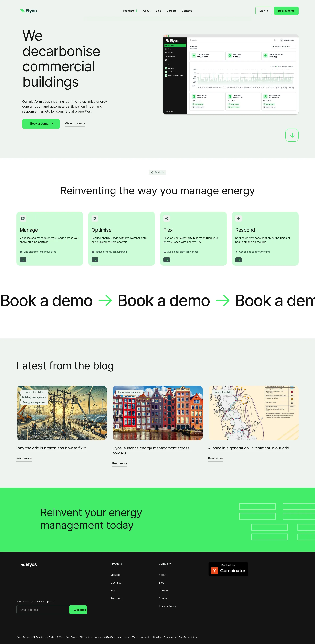Open the Privacy Policy footer link
Viewport: 315px width, 644px height.
pyautogui.click(x=167, y=606)
